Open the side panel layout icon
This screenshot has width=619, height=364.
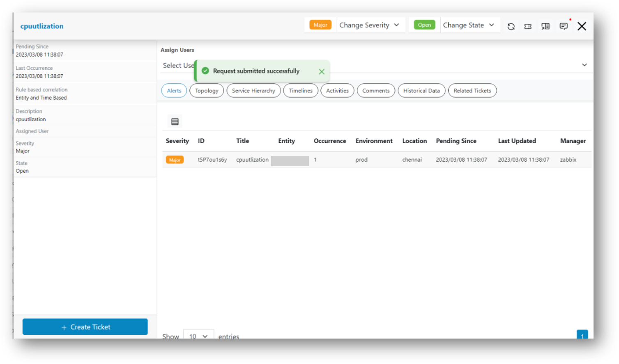[545, 26]
